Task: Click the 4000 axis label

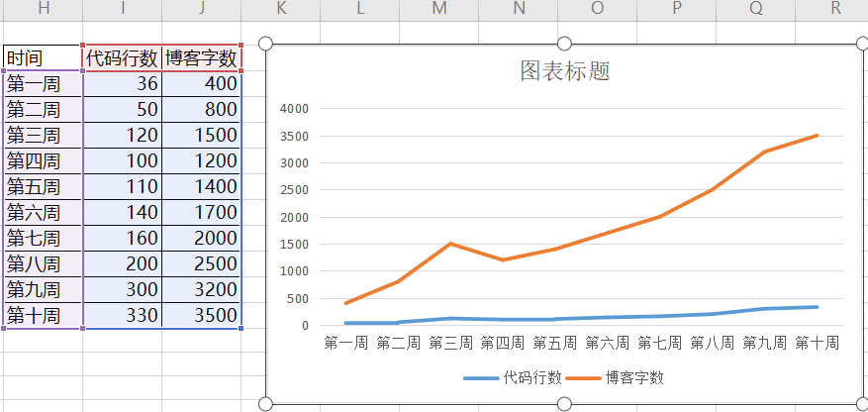Action: (x=294, y=109)
